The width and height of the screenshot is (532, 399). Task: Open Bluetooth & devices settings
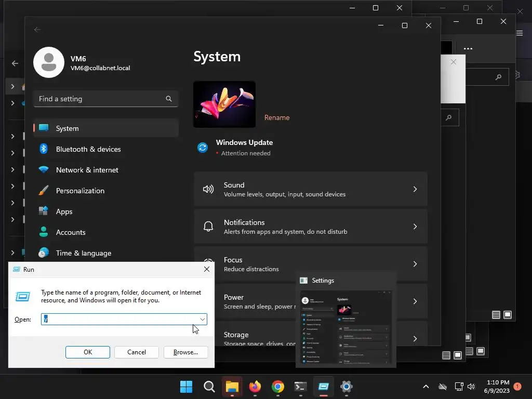coord(106,149)
